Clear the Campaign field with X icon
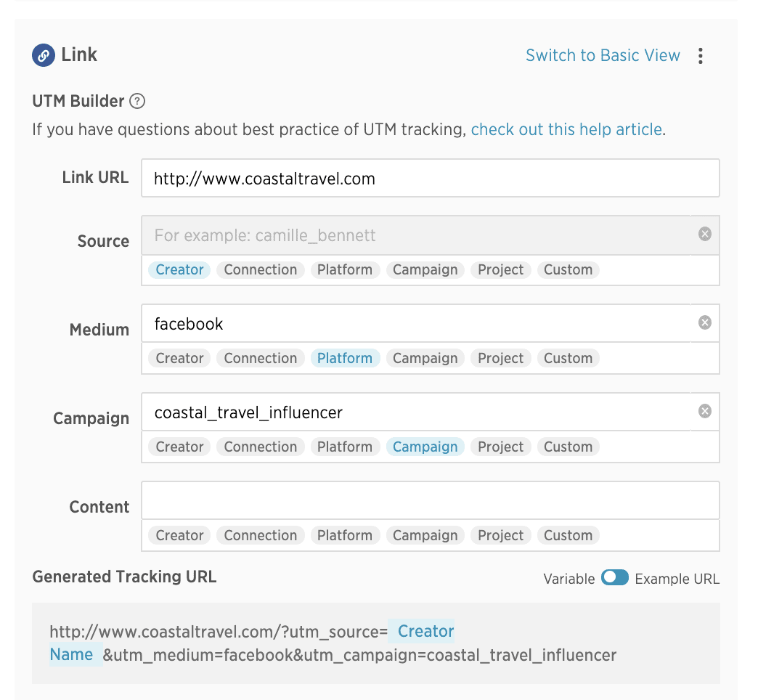 click(705, 412)
